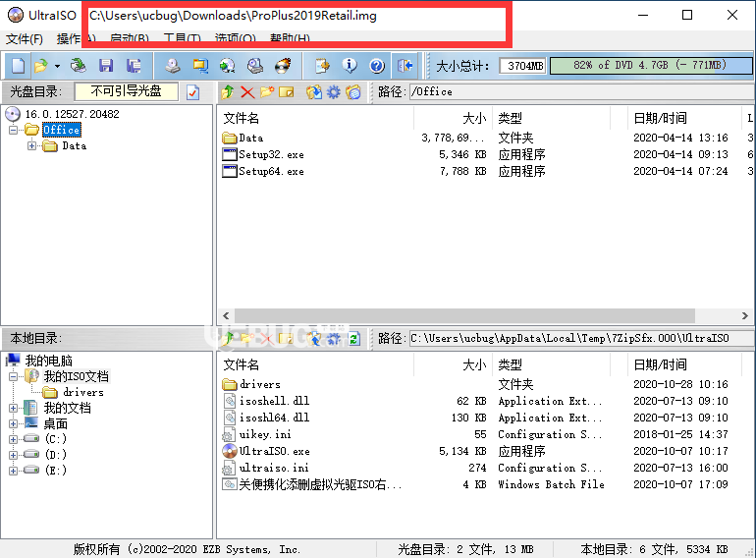Click the 3704MB total size field
Viewport: 756px width, 558px height.
[x=522, y=66]
